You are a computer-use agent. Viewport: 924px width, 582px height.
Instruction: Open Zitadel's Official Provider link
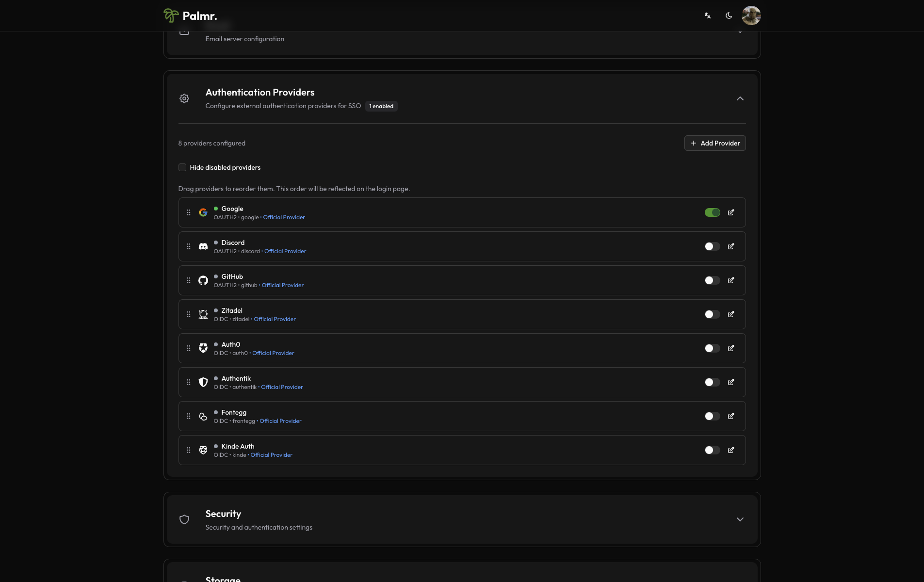[x=275, y=319]
